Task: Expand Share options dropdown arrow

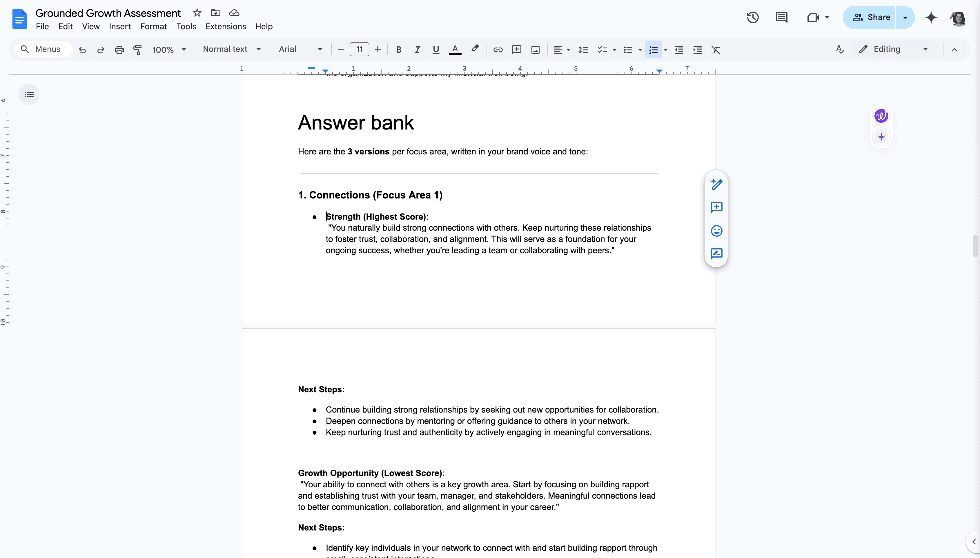Action: tap(905, 17)
